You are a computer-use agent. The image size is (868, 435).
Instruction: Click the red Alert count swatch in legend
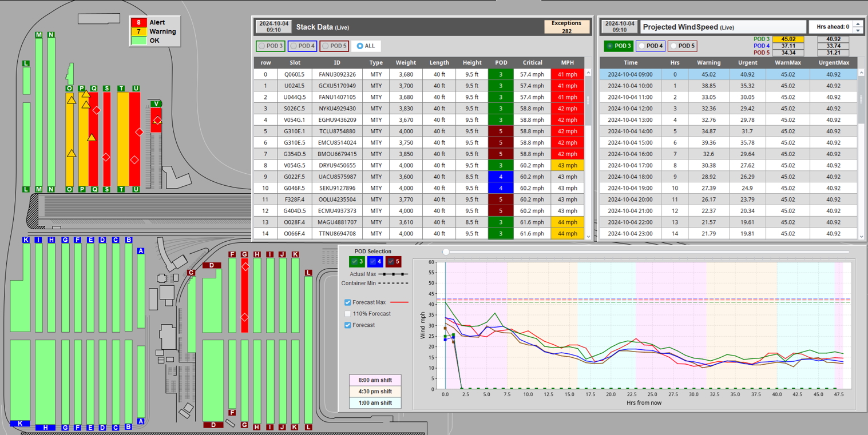pyautogui.click(x=139, y=22)
